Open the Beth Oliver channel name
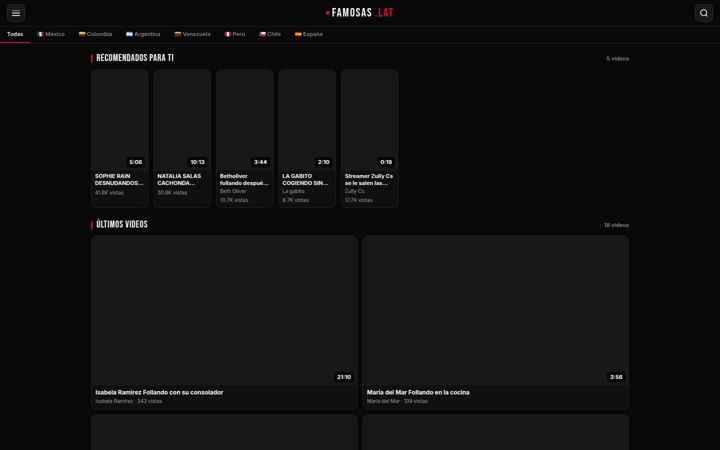 tap(233, 191)
